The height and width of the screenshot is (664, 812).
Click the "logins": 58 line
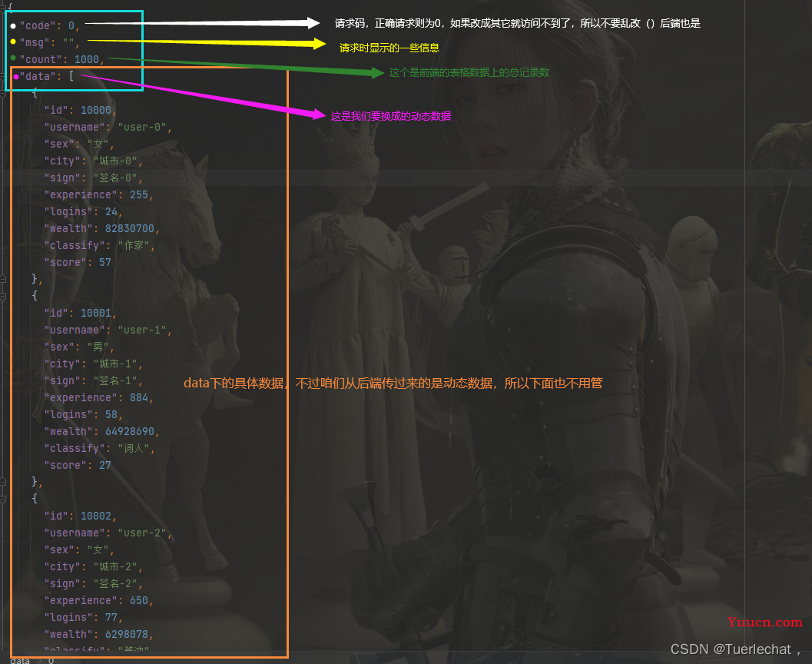point(83,415)
